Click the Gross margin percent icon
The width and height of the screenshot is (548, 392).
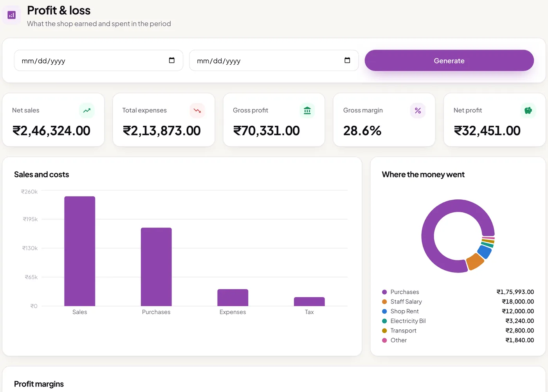coord(418,110)
